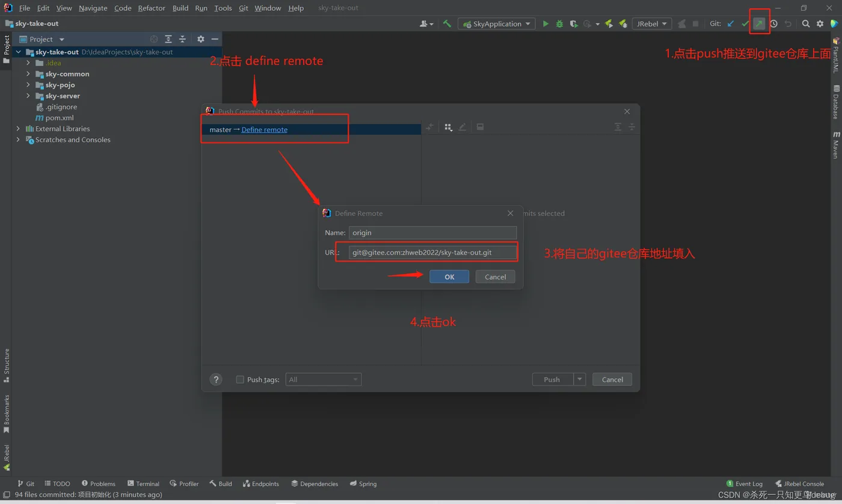Screen dimensions: 842x504
Task: Click Cancel in Push Commits dialog
Action: [x=612, y=380]
